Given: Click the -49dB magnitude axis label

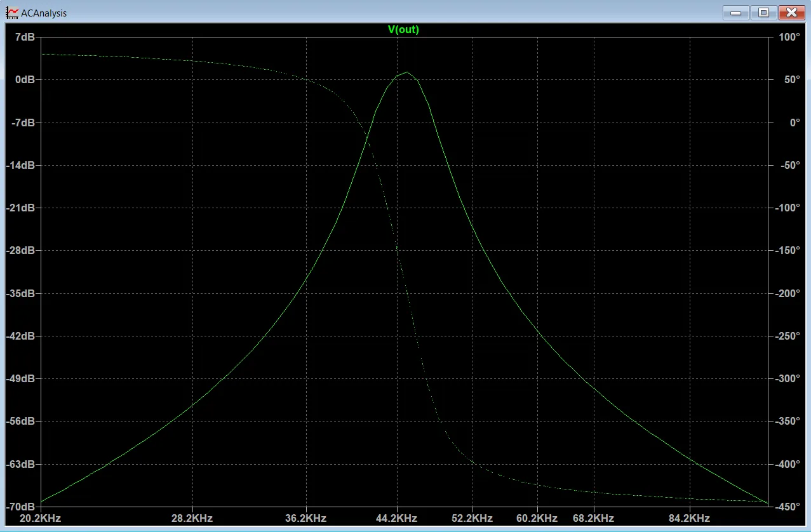Looking at the screenshot, I should coord(21,378).
